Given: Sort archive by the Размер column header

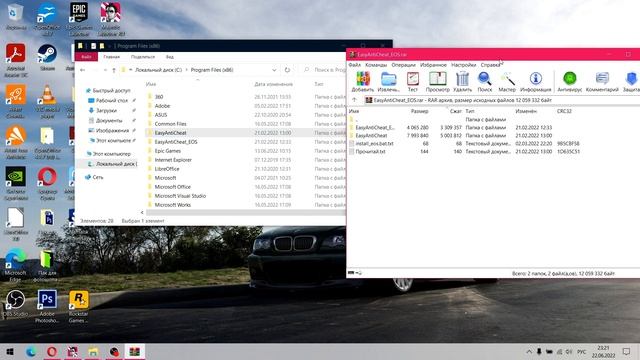Looking at the screenshot, I should [x=420, y=111].
